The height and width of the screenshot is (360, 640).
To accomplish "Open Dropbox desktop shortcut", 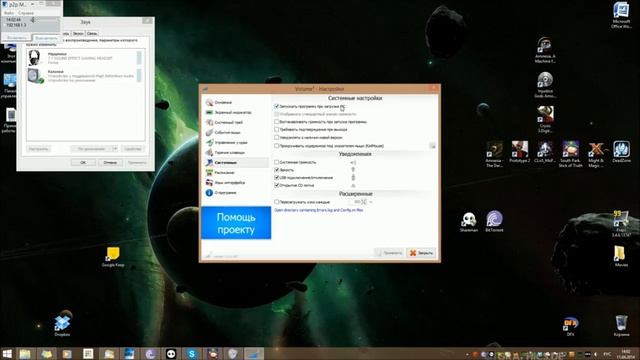I will (x=62, y=324).
